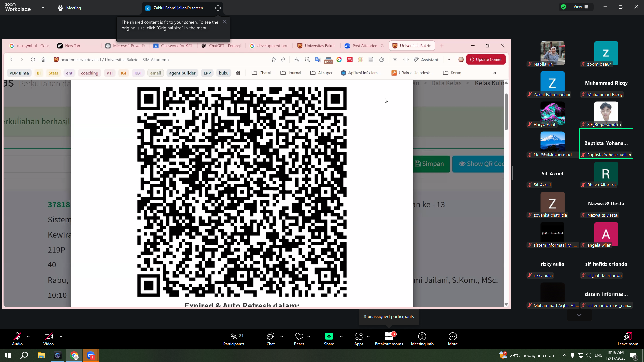
Task: Open the Journal bookmark folder
Action: [x=291, y=73]
